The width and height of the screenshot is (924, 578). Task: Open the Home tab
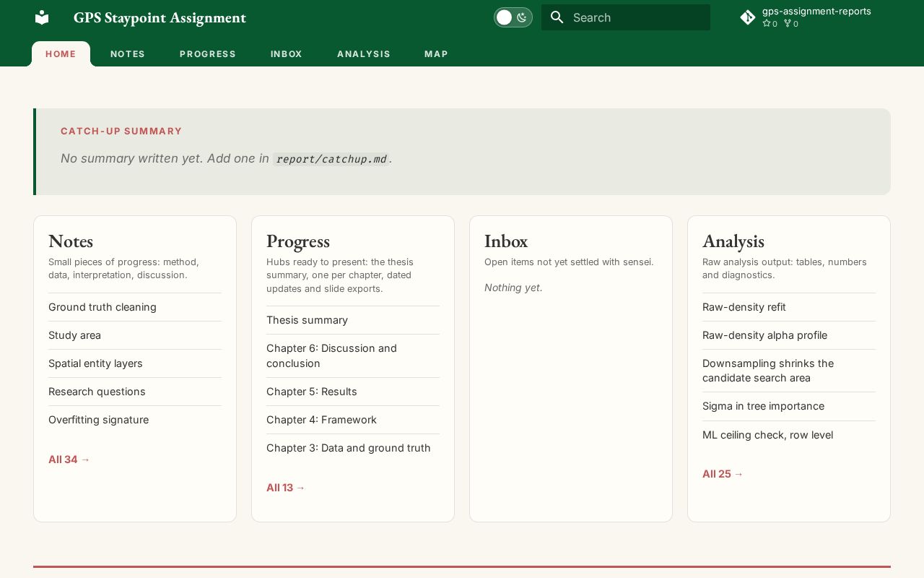click(61, 54)
